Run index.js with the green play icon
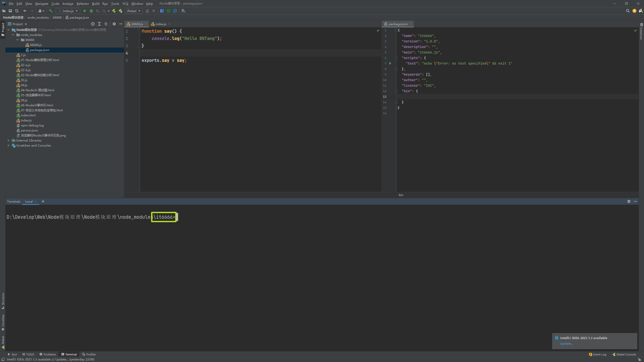 [85, 11]
